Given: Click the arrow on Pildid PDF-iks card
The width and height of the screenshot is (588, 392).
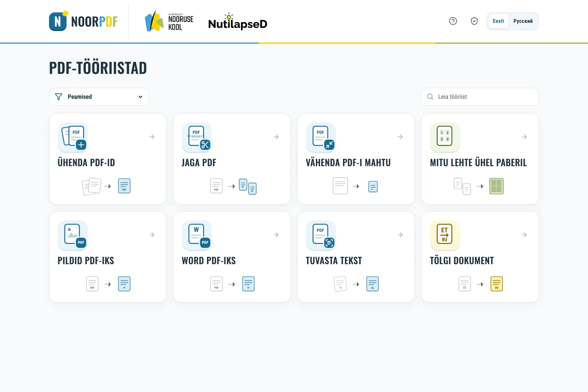Looking at the screenshot, I should pos(152,235).
